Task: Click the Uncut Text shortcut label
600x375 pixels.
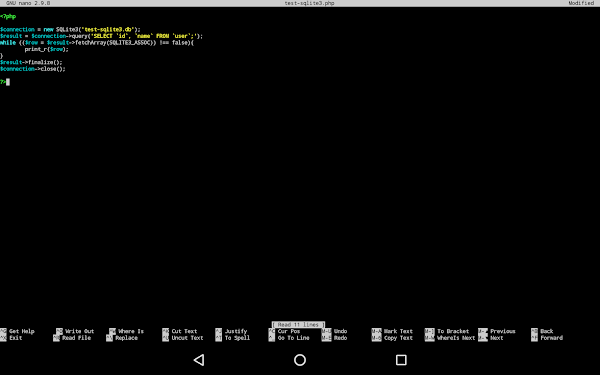Action: pos(187,338)
